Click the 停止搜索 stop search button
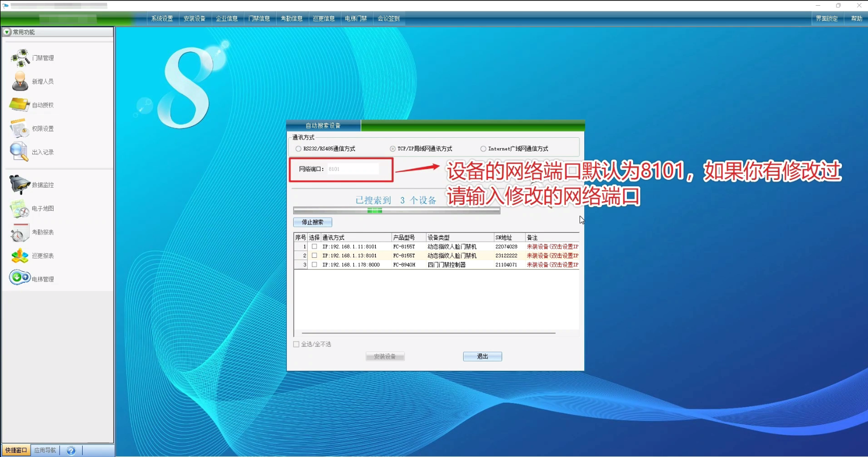This screenshot has height=457, width=868. [x=312, y=222]
